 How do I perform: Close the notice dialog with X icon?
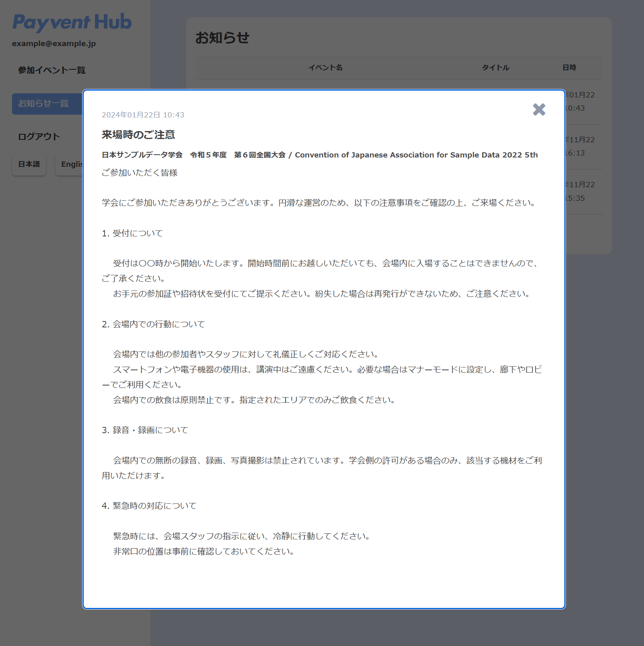point(539,109)
